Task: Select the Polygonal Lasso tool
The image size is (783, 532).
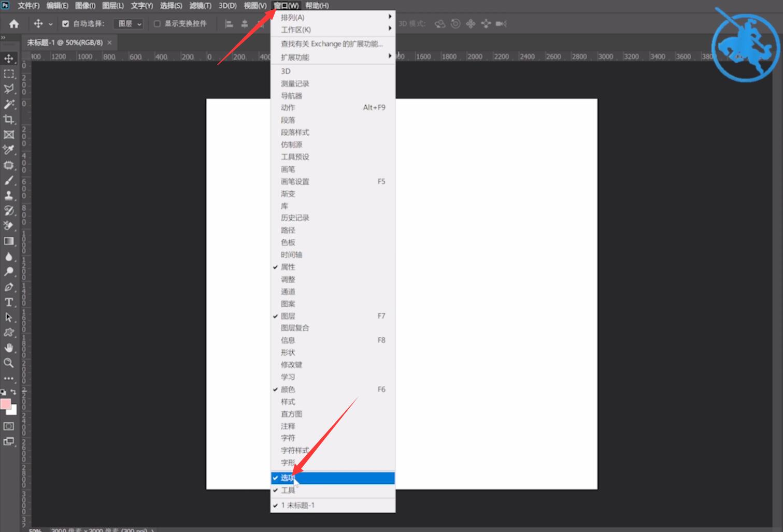Action: (9, 89)
